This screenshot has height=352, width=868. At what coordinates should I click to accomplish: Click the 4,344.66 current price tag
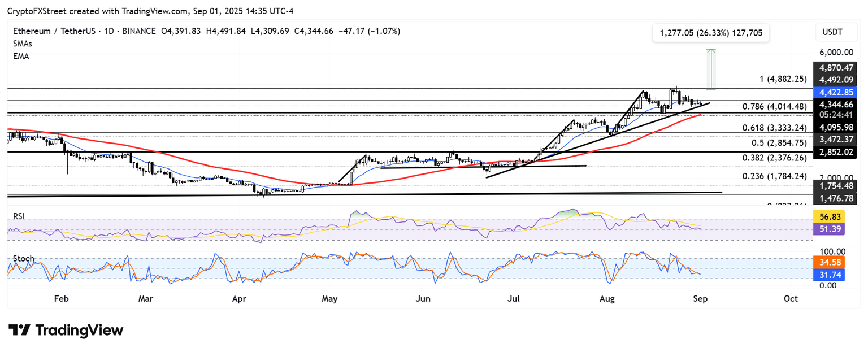835,105
